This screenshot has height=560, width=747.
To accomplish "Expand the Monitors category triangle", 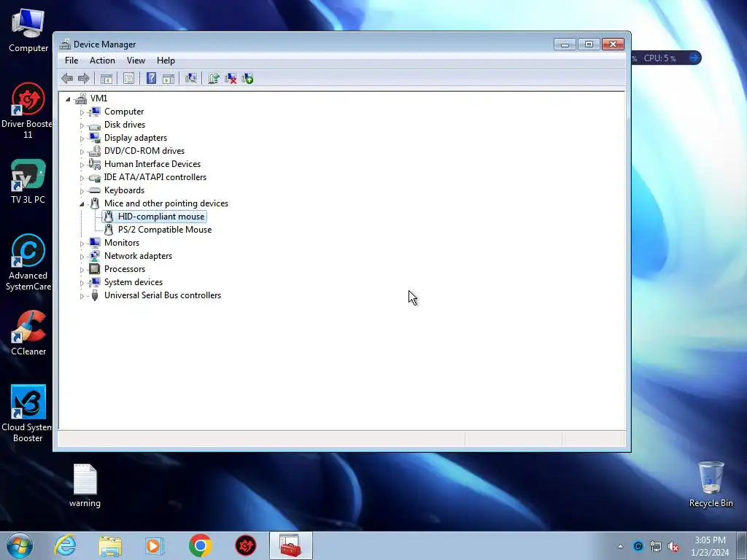I will pyautogui.click(x=82, y=244).
